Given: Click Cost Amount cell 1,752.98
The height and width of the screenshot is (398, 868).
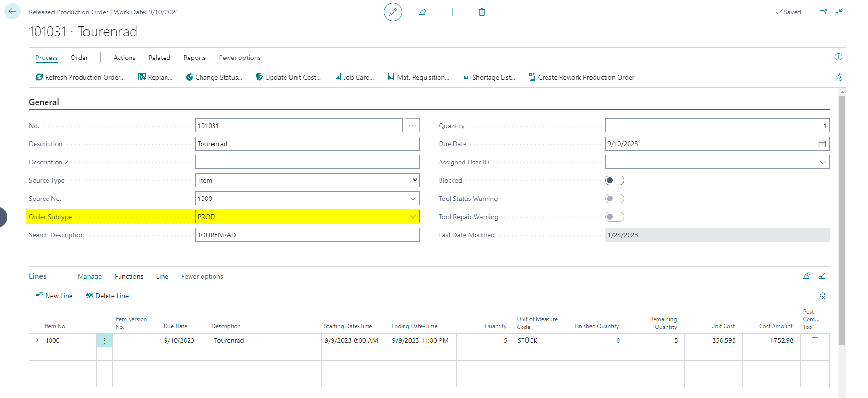Looking at the screenshot, I should 772,340.
